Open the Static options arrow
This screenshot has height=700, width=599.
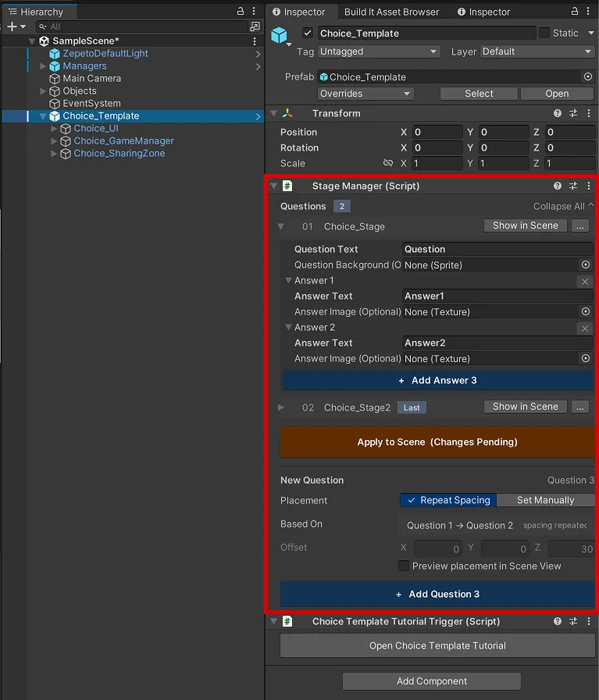tap(590, 33)
